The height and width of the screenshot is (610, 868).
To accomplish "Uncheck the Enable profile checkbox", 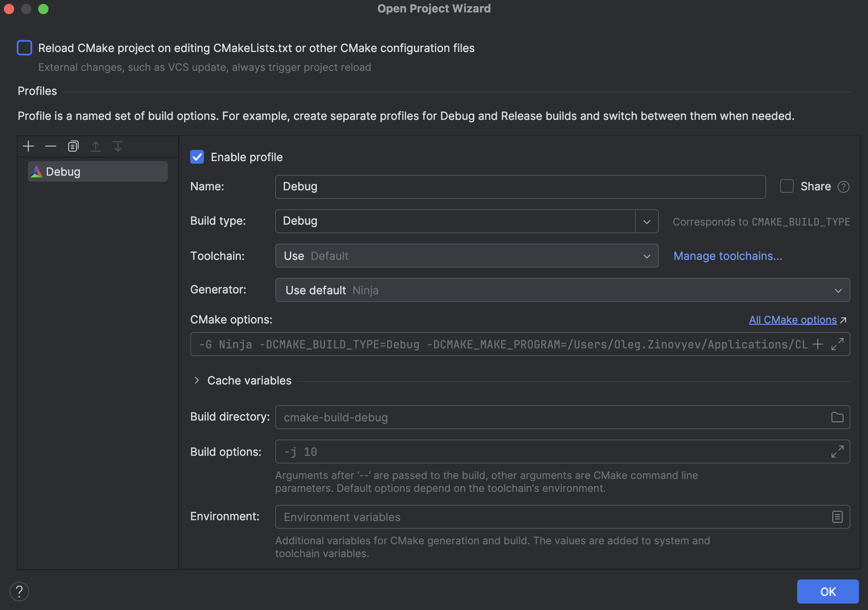I will [x=197, y=157].
